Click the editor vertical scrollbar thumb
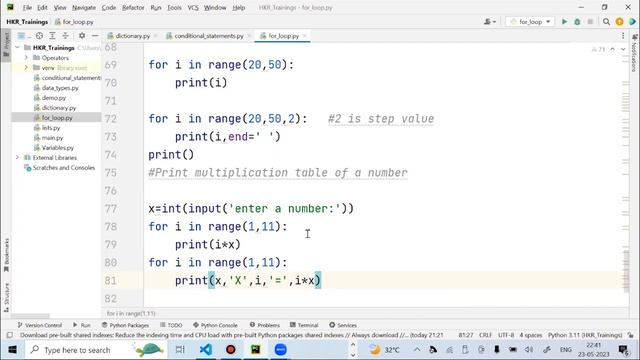Screen dimensions: 640x360 [626, 271]
